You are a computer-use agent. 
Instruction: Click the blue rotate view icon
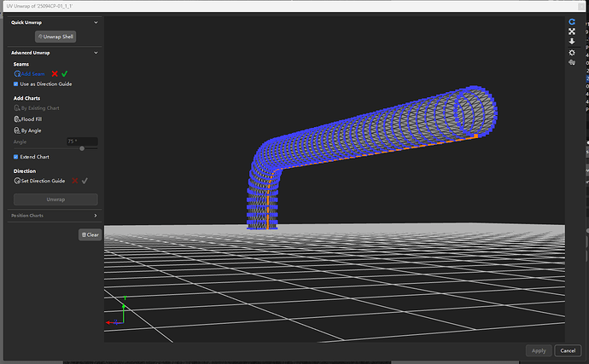(572, 22)
